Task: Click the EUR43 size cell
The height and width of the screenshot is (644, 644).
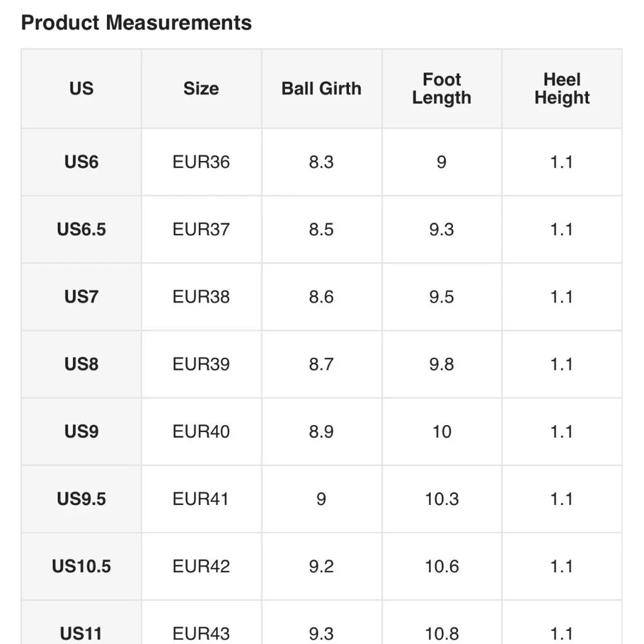Action: (201, 634)
